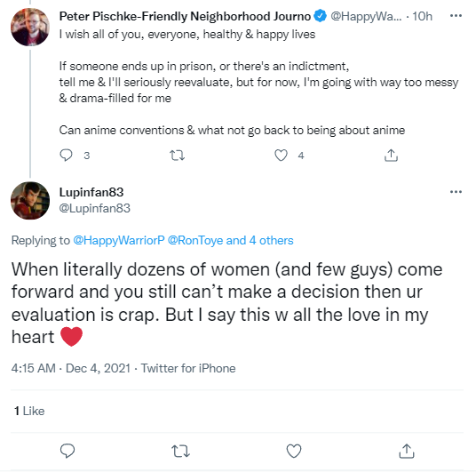Open the @RonToye mention link
The image size is (476, 472).
[x=195, y=240]
